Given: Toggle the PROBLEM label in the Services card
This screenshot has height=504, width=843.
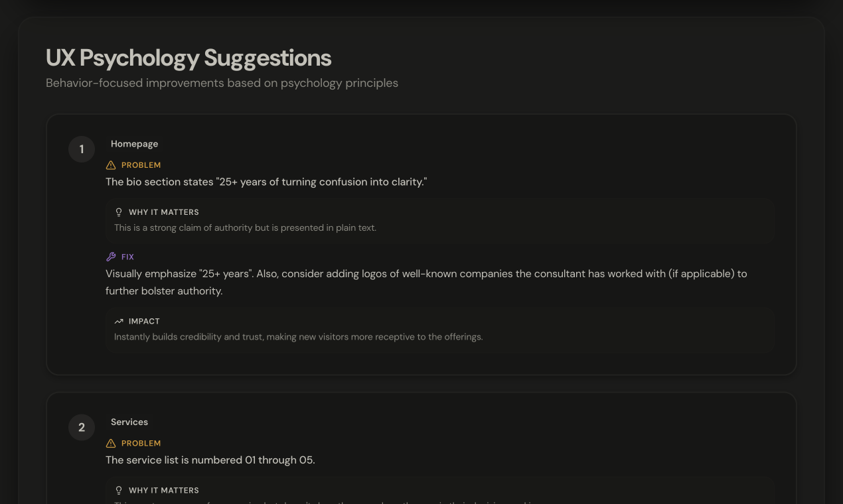Looking at the screenshot, I should (x=141, y=443).
